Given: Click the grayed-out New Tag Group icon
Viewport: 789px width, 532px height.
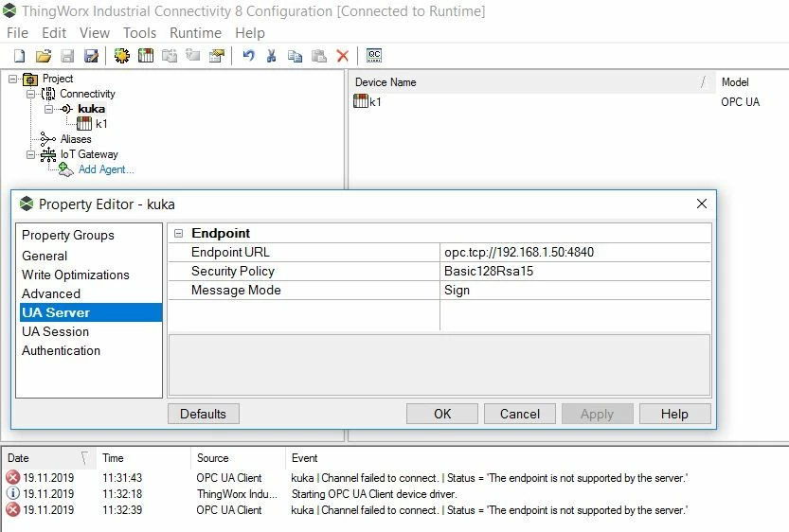Looking at the screenshot, I should tap(170, 55).
